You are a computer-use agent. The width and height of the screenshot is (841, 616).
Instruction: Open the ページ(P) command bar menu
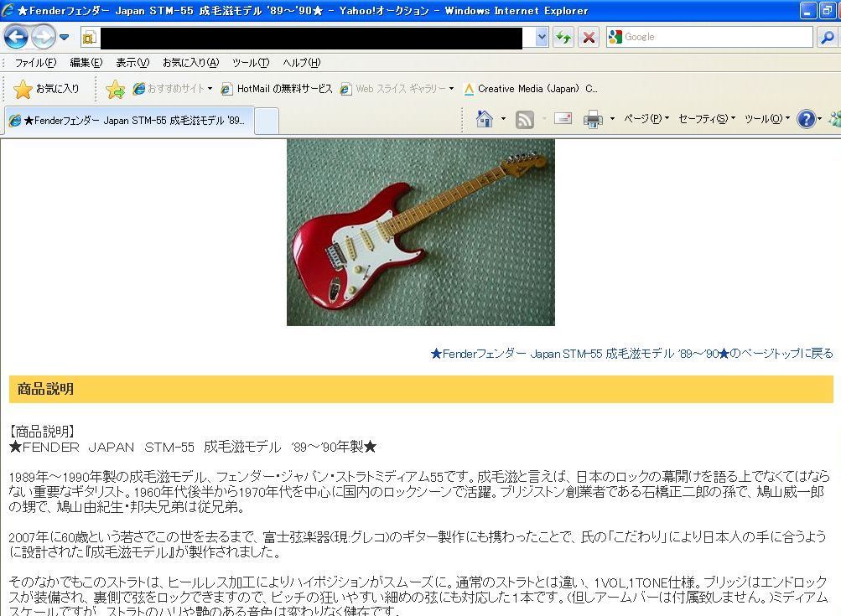[646, 118]
